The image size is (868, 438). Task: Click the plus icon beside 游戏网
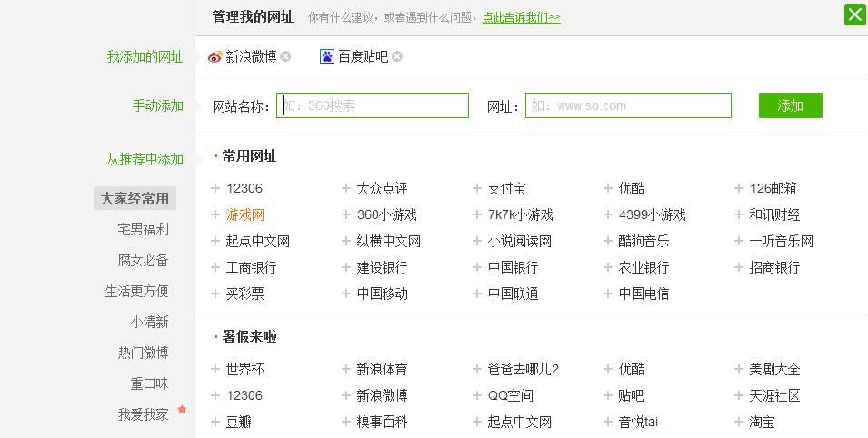215,214
